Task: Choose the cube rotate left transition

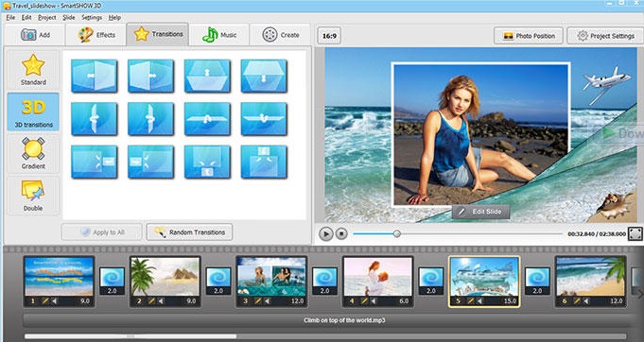Action: tap(94, 76)
